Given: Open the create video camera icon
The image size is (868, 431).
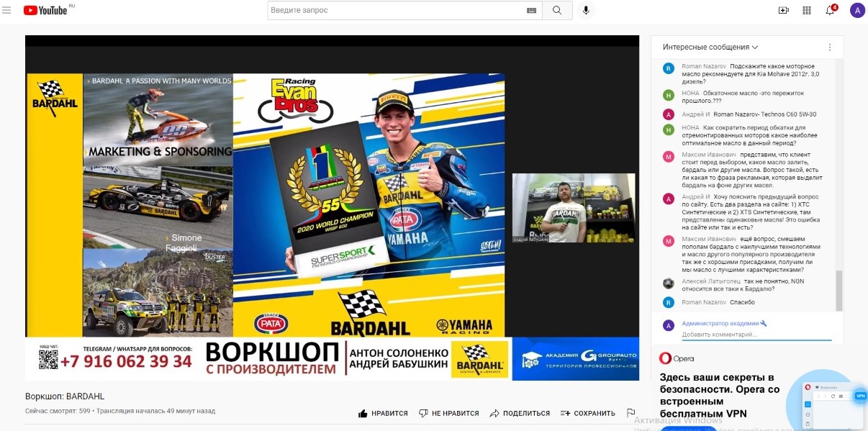Looking at the screenshot, I should click(x=784, y=10).
